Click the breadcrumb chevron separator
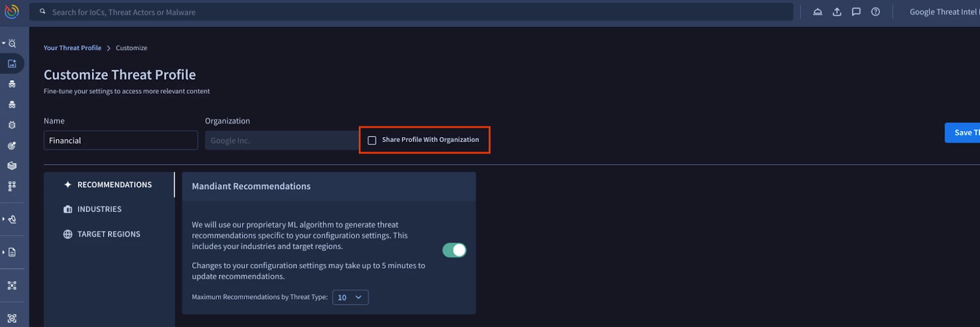This screenshot has width=980, height=327. click(108, 48)
